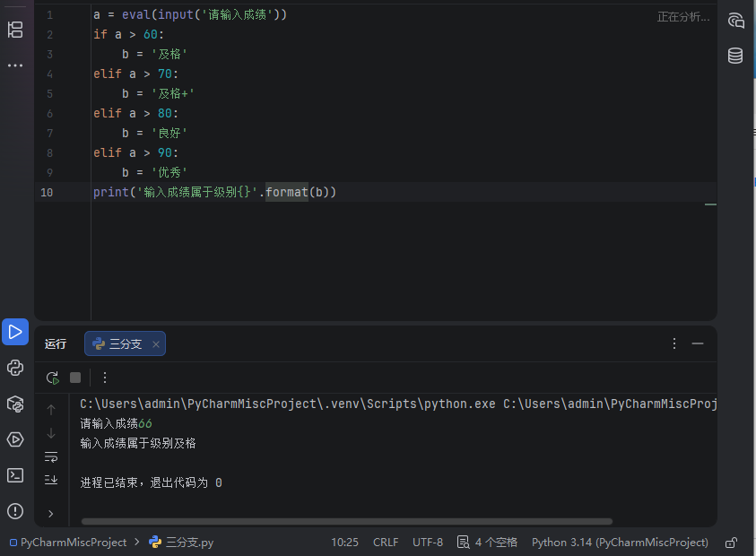Open the Run tool window
This screenshot has width=756, height=556.
coord(15,332)
